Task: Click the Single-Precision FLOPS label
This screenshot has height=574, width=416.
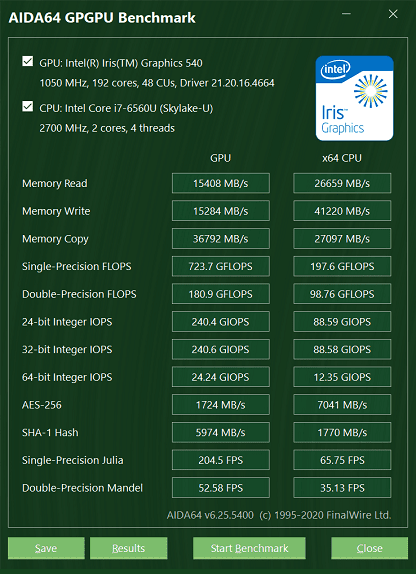Action: 77,266
